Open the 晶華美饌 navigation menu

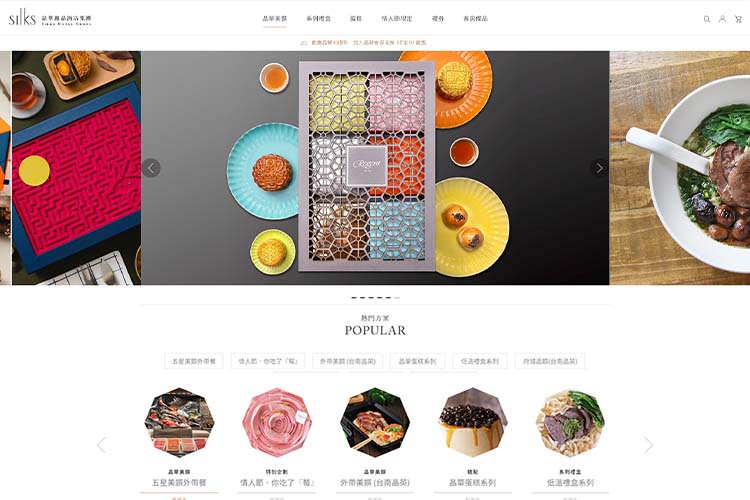(275, 19)
